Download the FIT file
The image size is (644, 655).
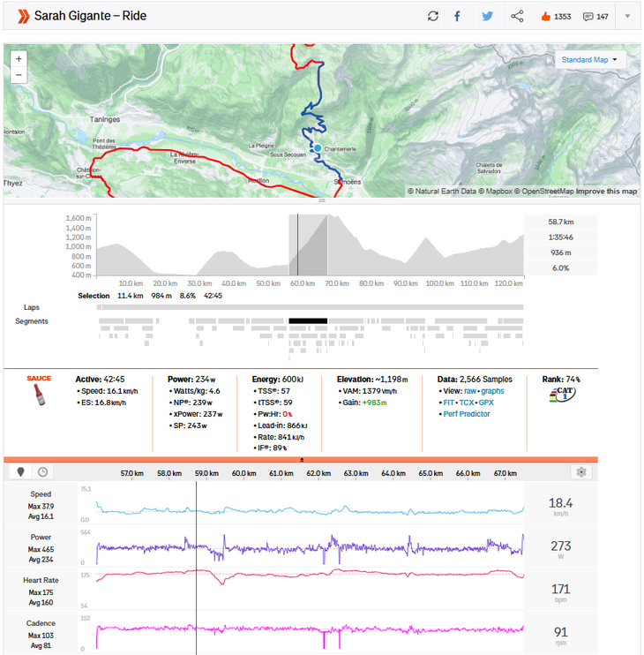(446, 402)
